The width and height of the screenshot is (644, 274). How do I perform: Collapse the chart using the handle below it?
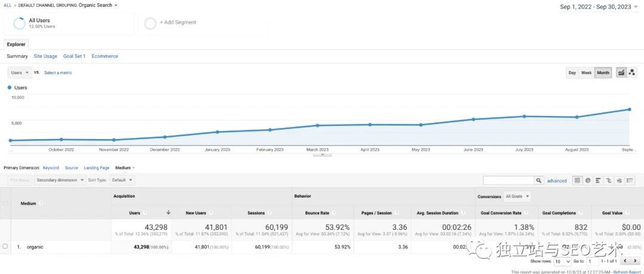pos(323,155)
